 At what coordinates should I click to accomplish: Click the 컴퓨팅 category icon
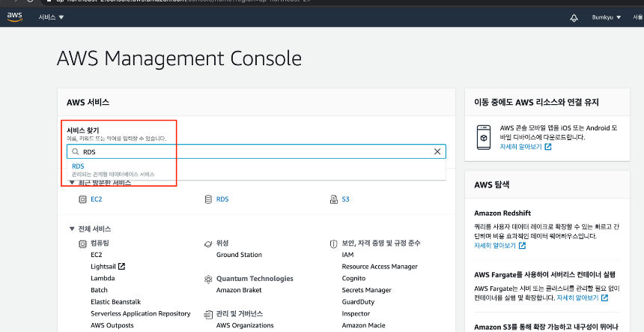point(82,244)
